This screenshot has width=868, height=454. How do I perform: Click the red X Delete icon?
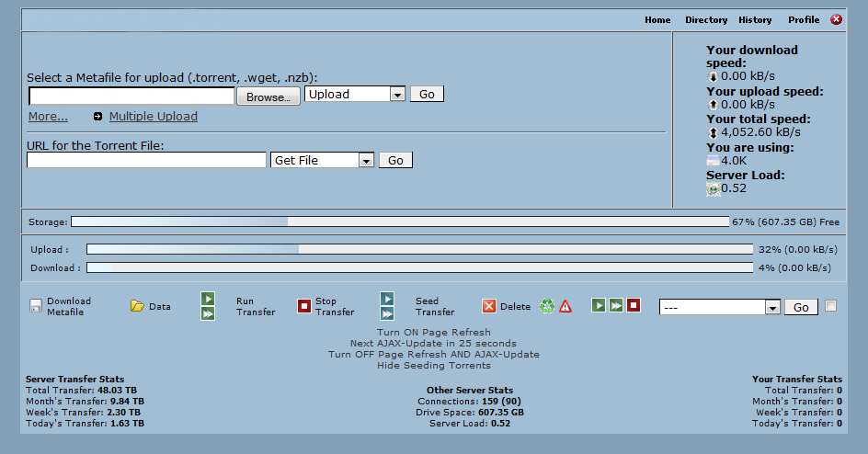(x=489, y=306)
